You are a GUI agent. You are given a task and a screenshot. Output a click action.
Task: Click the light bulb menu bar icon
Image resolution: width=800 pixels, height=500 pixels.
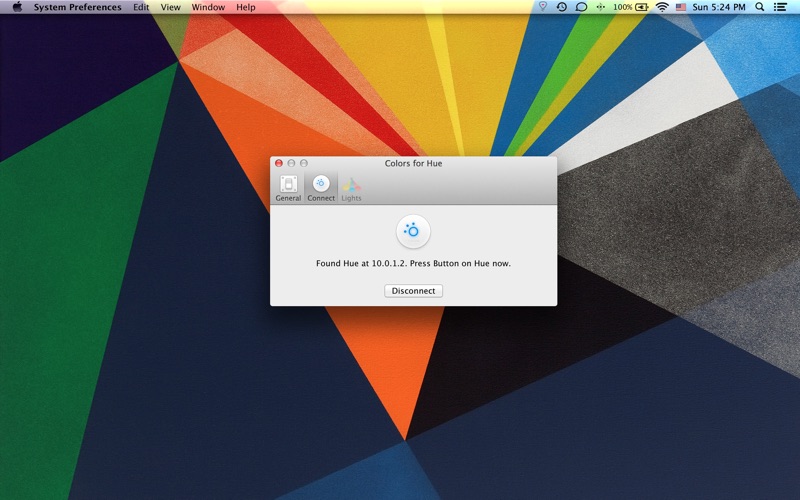(x=542, y=7)
